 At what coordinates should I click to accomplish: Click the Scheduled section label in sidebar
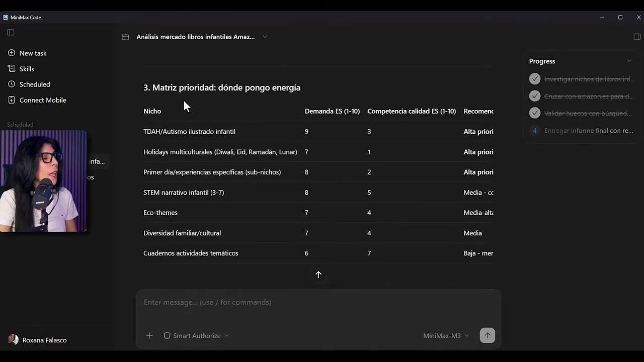[x=20, y=124]
